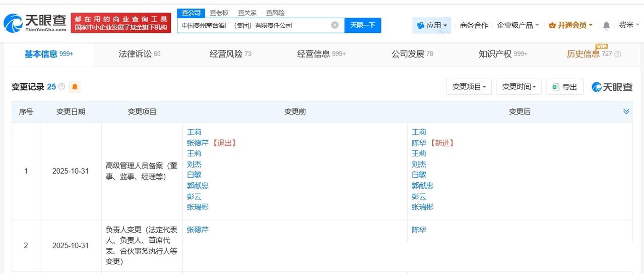The height and width of the screenshot is (274, 644).
Task: Open the 费米 user account menu
Action: [629, 25]
